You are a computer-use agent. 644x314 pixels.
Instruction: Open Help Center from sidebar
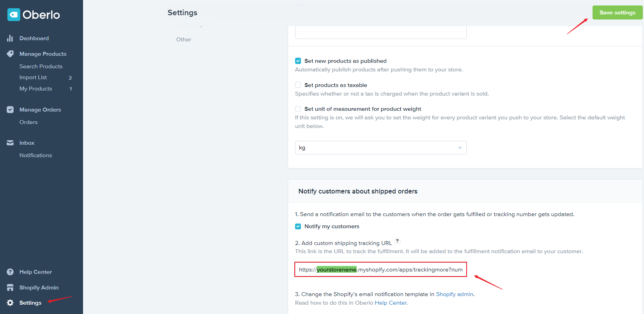pyautogui.click(x=35, y=272)
